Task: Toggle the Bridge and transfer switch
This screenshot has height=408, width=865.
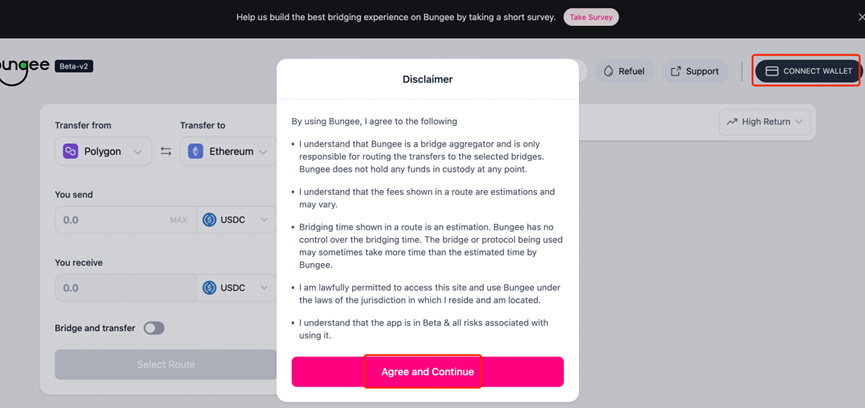Action: [x=154, y=328]
